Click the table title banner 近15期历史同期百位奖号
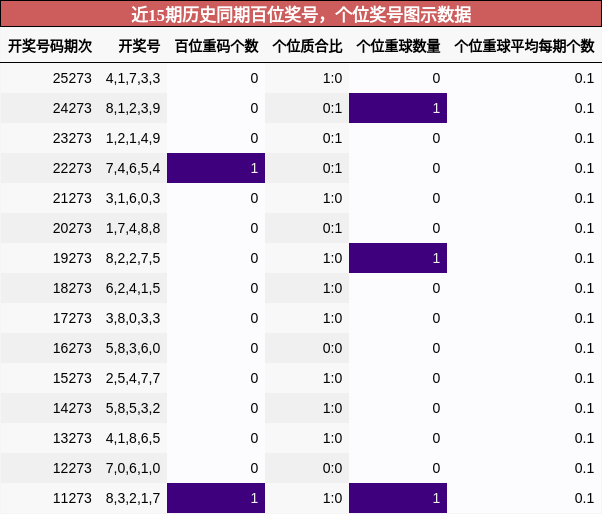This screenshot has height=514, width=602. 301,14
